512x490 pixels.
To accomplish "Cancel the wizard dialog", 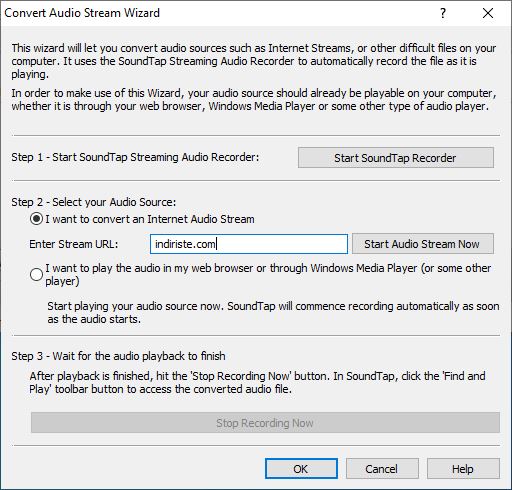I will (x=382, y=469).
